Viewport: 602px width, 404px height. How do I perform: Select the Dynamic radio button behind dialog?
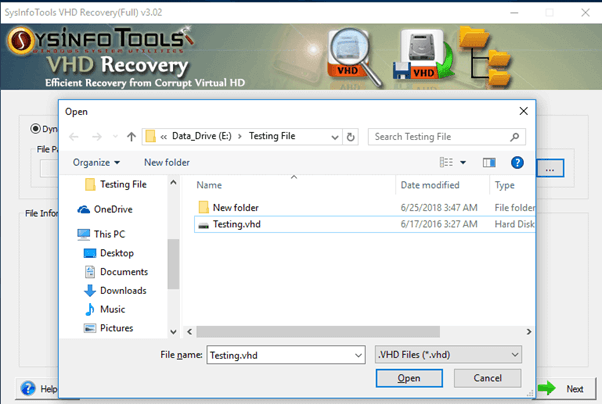click(35, 129)
